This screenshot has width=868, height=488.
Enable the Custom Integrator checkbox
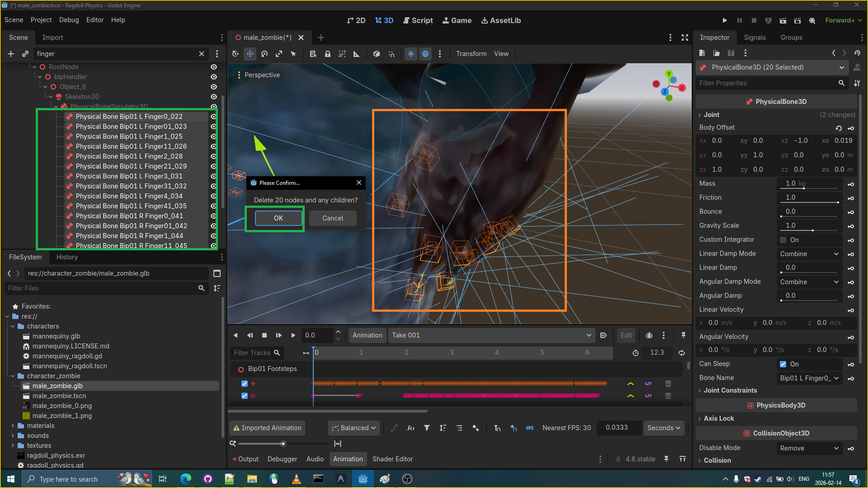click(783, 240)
